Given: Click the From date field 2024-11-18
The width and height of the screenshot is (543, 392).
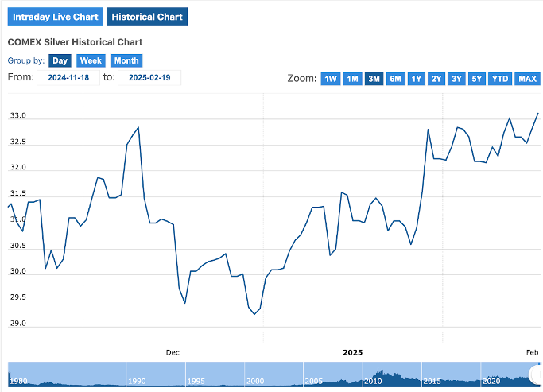Looking at the screenshot, I should coord(68,77).
